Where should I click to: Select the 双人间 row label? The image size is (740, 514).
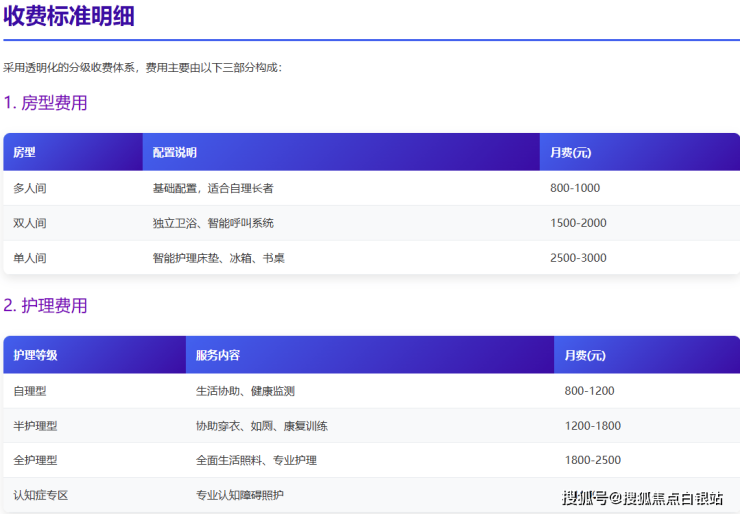(x=29, y=223)
